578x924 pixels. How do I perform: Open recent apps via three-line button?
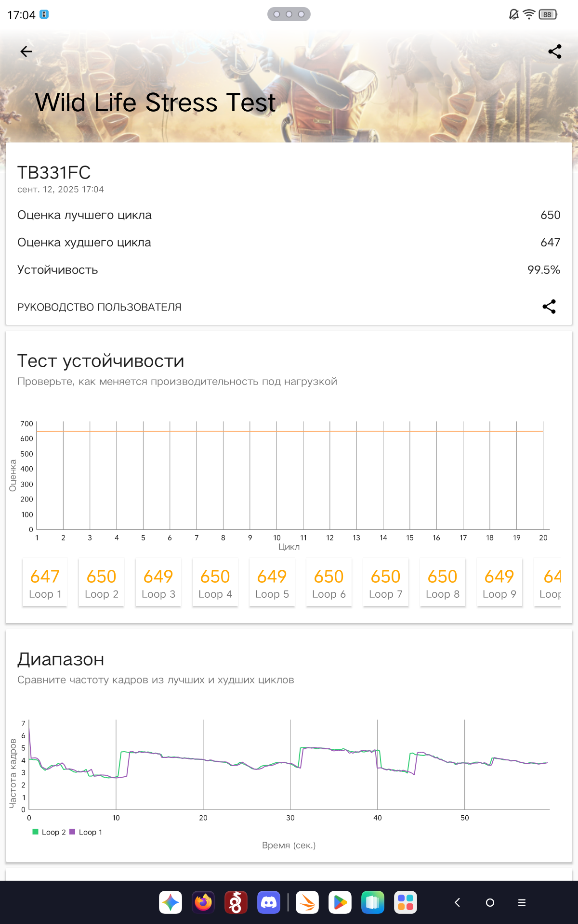tap(522, 902)
